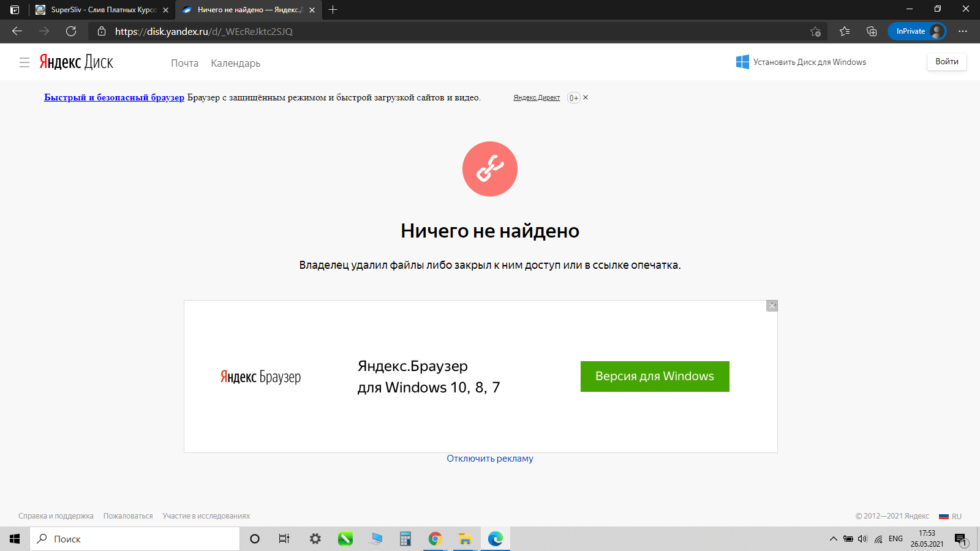Refresh the page with the reload icon
This screenshot has height=551, width=980.
click(71, 31)
